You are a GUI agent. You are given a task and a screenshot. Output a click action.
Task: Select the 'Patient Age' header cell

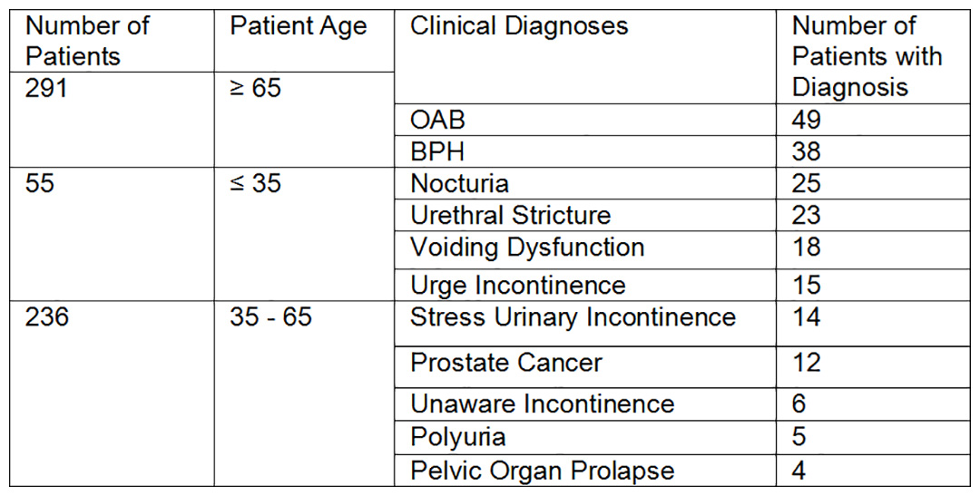tap(304, 41)
